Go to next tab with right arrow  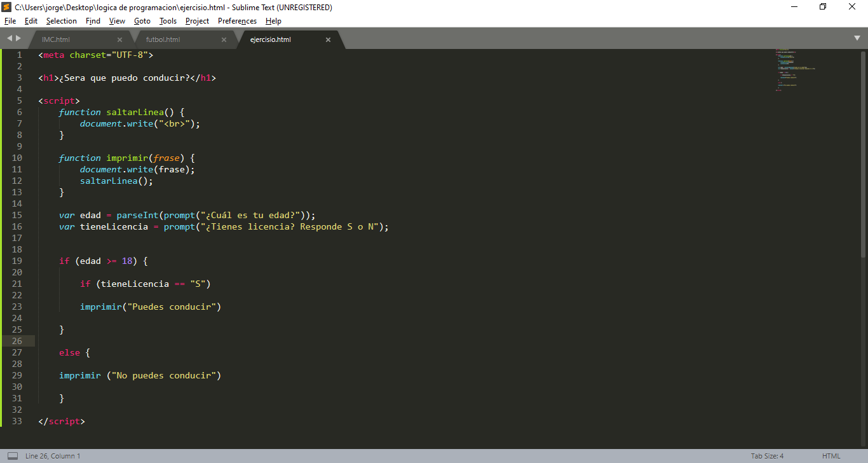click(18, 39)
